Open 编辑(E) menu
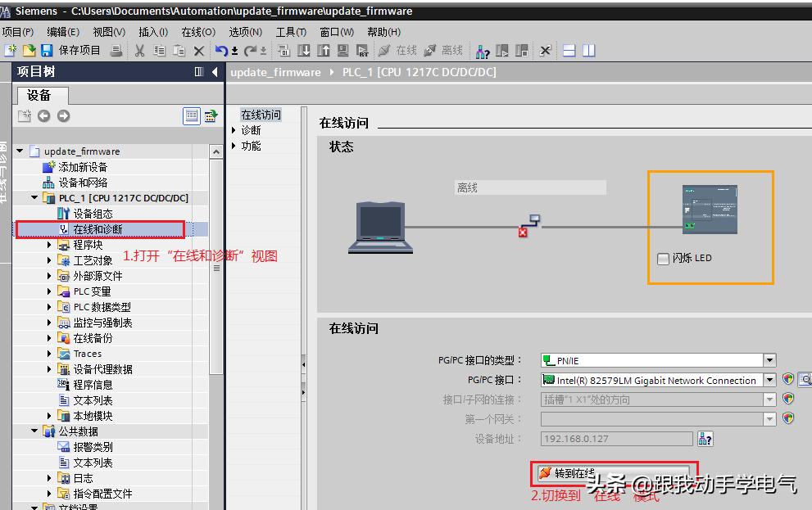812x510 pixels. [x=63, y=32]
